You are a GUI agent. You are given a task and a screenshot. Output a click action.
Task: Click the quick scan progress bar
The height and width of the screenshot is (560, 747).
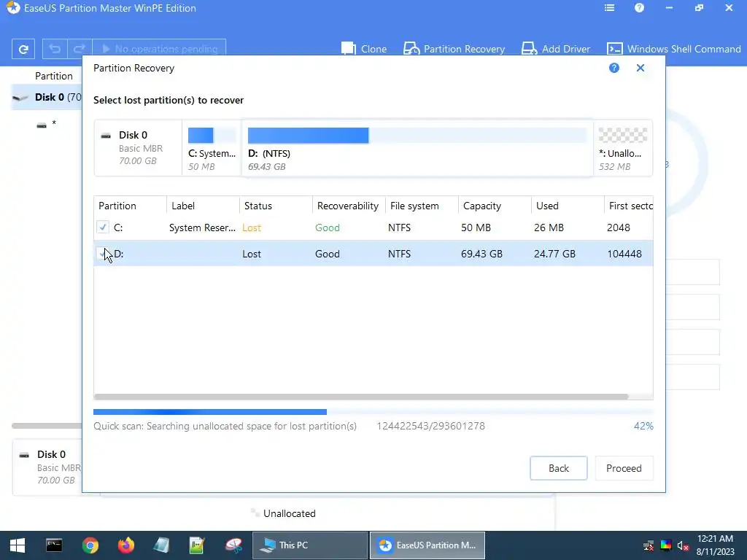(x=373, y=412)
